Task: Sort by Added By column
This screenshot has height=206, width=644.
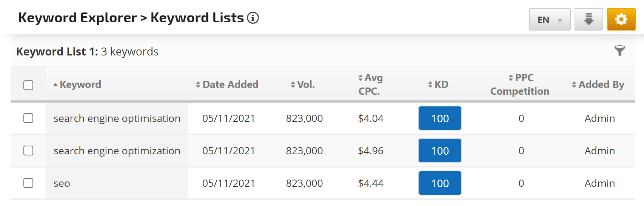Action: (598, 85)
